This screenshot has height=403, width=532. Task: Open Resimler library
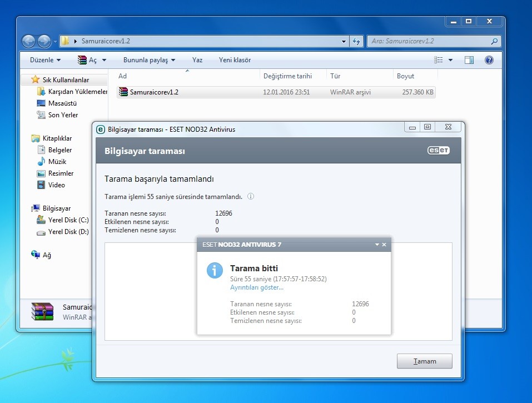61,173
